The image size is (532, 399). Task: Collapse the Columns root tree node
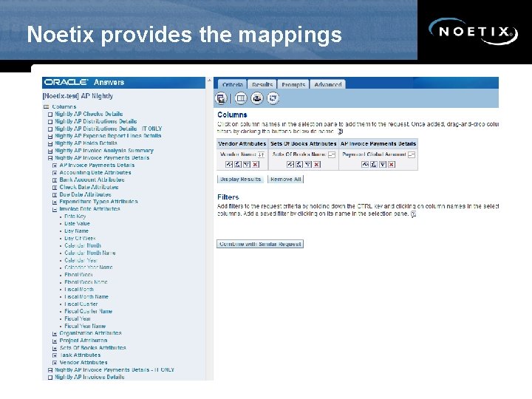coord(47,107)
